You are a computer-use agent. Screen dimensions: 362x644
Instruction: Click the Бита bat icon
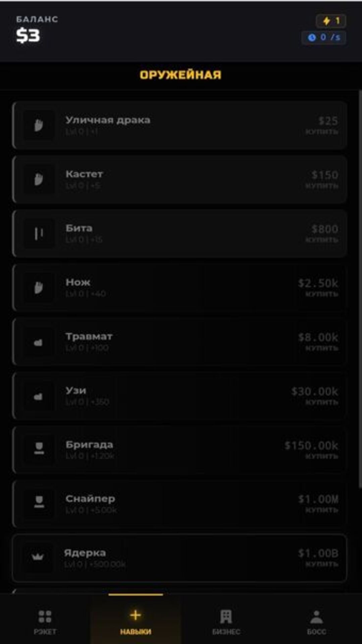tap(39, 233)
